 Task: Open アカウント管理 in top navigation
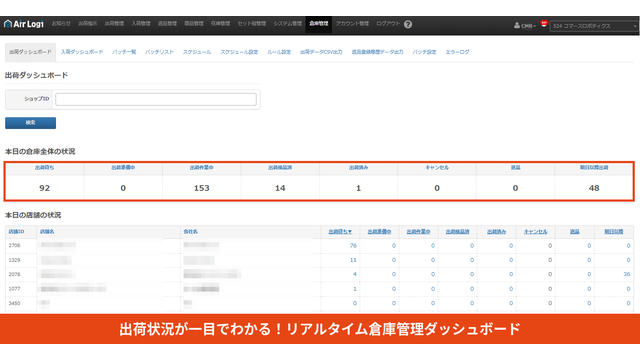tap(352, 24)
